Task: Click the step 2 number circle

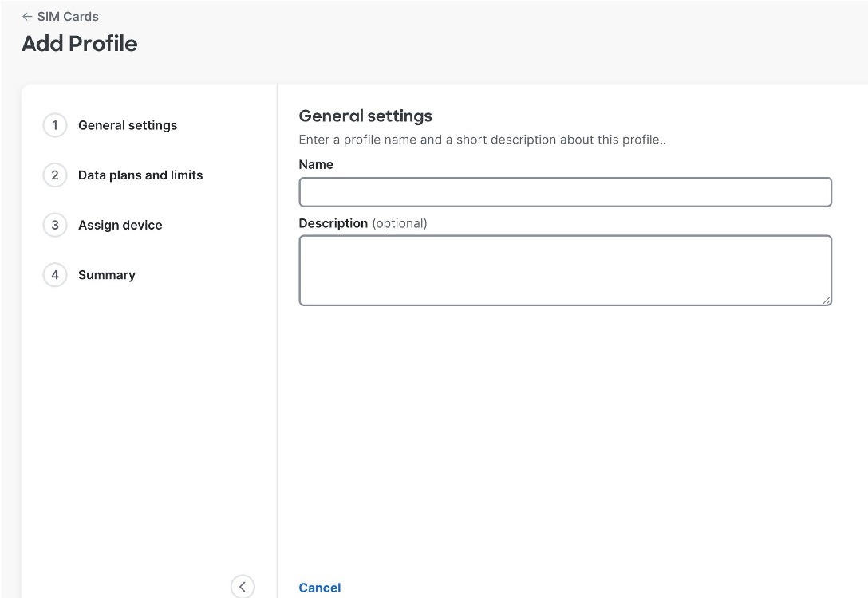Action: pyautogui.click(x=55, y=175)
